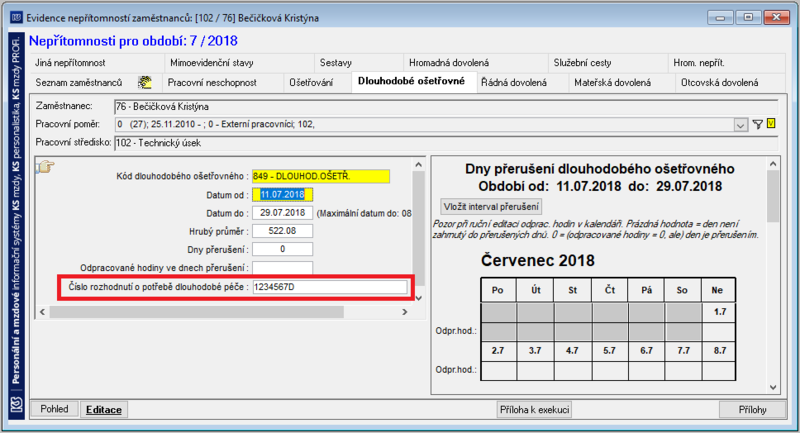Image resolution: width=800 pixels, height=433 pixels.
Task: Minimize the Evidence nepřítomností window
Action: [x=720, y=17]
